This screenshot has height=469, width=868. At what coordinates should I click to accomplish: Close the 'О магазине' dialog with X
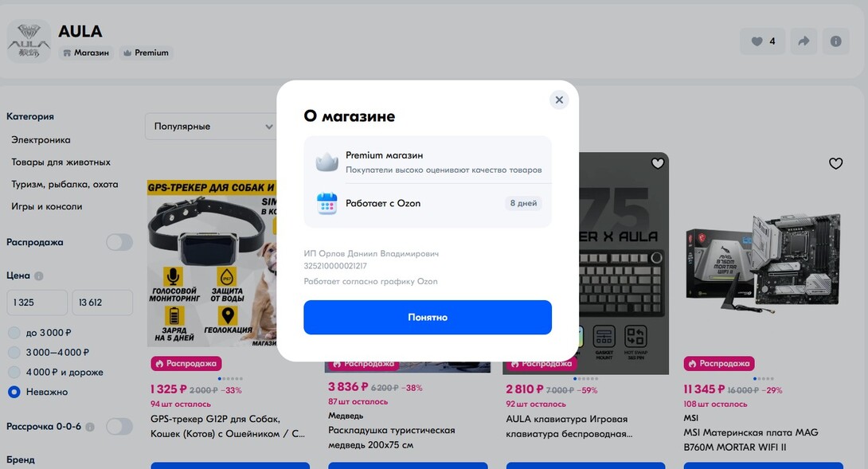tap(559, 100)
